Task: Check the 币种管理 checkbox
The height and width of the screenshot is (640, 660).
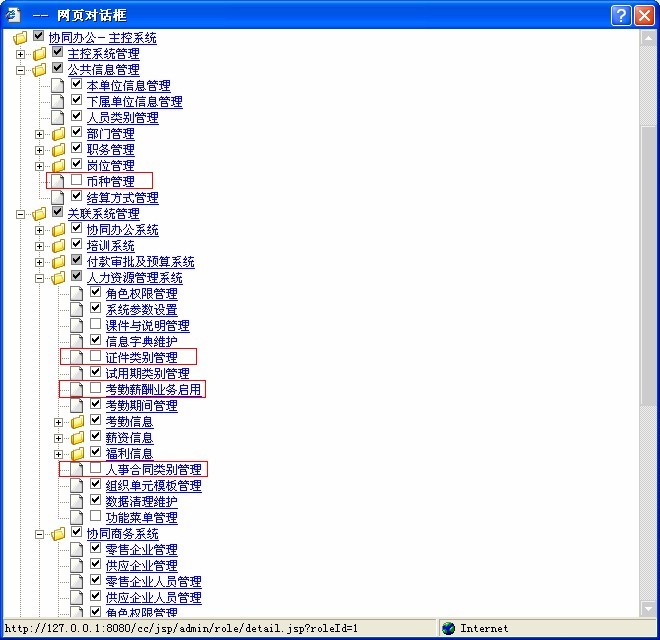Action: click(x=76, y=180)
